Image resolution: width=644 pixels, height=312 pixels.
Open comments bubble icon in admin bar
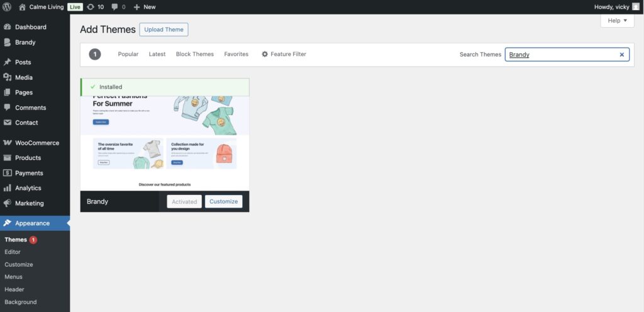point(114,7)
